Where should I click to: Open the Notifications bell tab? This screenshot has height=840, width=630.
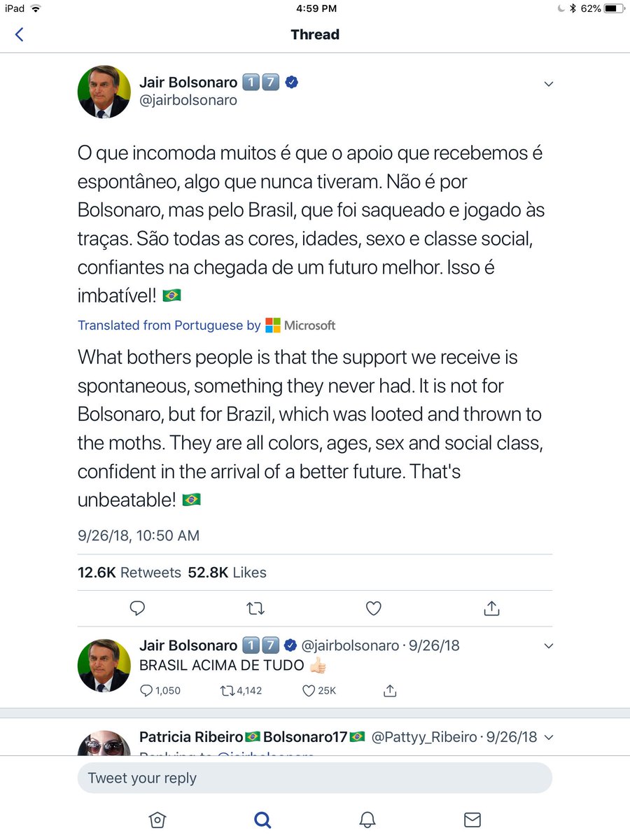tap(367, 819)
